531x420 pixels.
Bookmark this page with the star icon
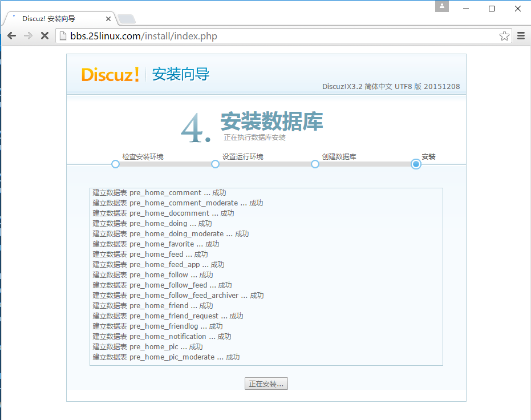click(504, 35)
